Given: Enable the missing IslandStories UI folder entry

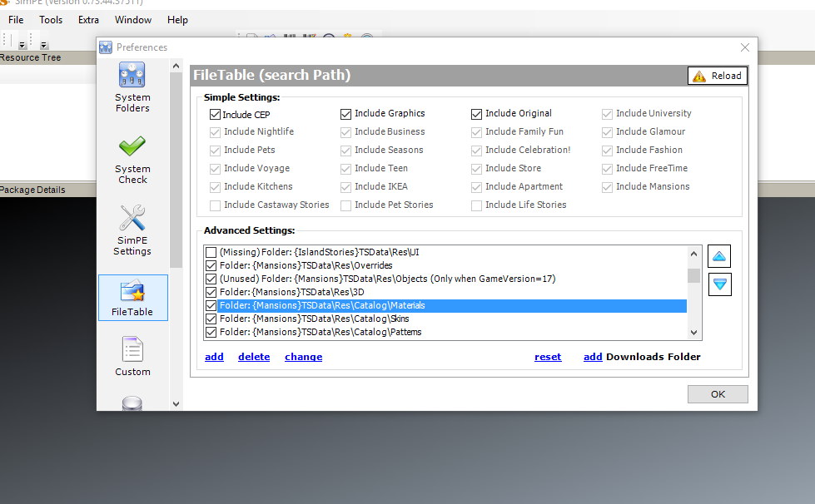Looking at the screenshot, I should (211, 252).
